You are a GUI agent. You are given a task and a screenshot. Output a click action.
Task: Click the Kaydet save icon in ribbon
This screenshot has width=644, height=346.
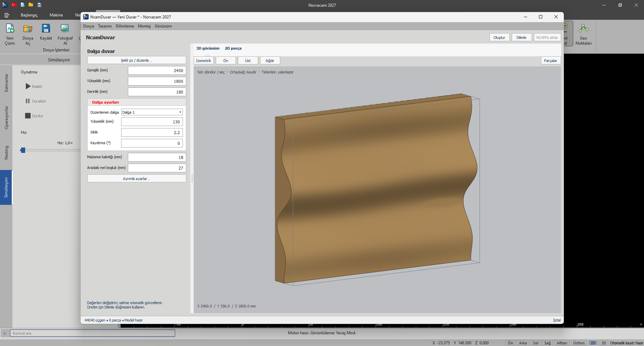pyautogui.click(x=46, y=32)
